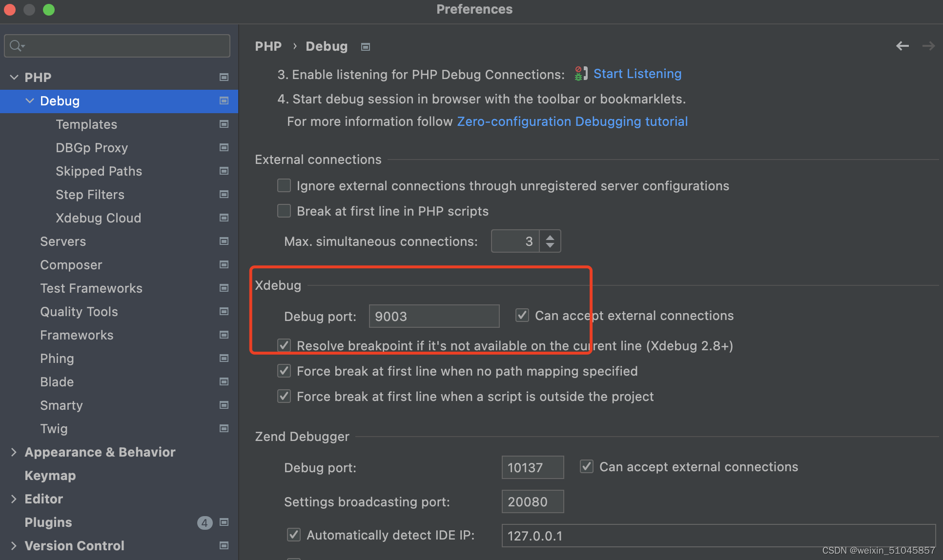Viewport: 943px width, 560px height.
Task: Increase Max simultaneous connections via stepper arrow
Action: pos(550,237)
